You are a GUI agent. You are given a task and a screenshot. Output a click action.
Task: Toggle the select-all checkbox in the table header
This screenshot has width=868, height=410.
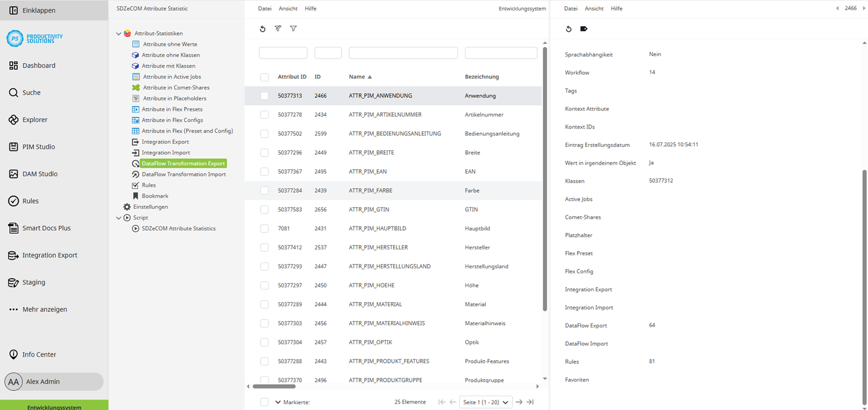(x=264, y=77)
